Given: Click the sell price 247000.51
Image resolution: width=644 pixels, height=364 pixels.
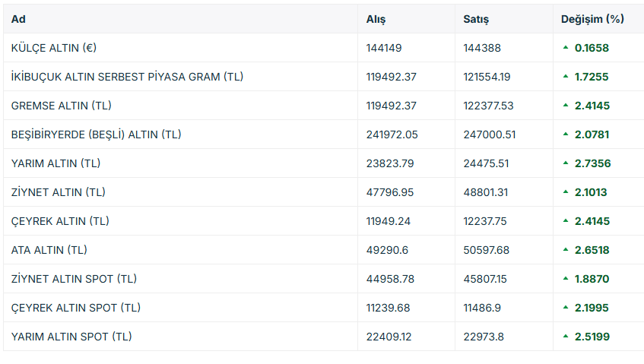Looking at the screenshot, I should [490, 135].
